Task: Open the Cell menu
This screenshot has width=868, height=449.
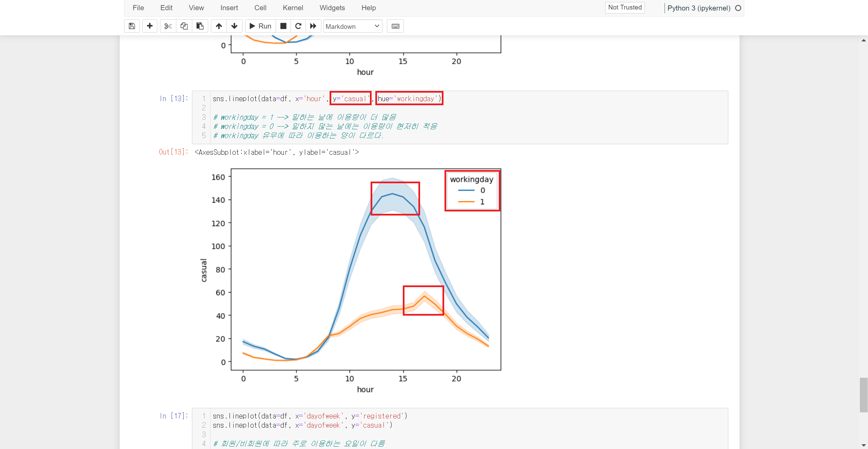Action: pos(260,8)
